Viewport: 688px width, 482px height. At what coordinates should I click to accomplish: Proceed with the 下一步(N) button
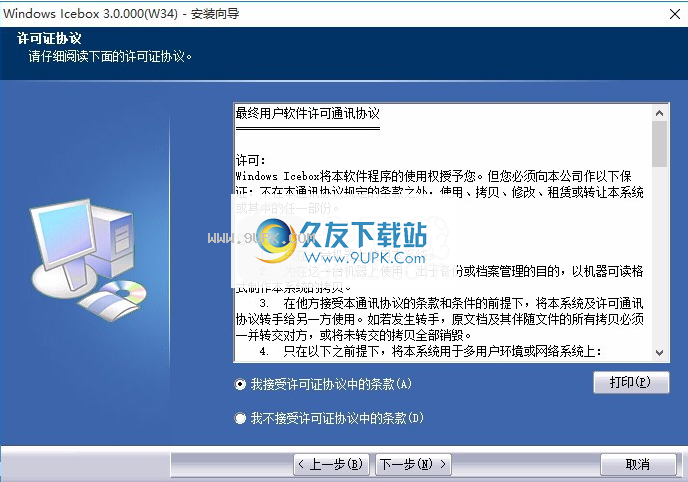click(x=413, y=464)
